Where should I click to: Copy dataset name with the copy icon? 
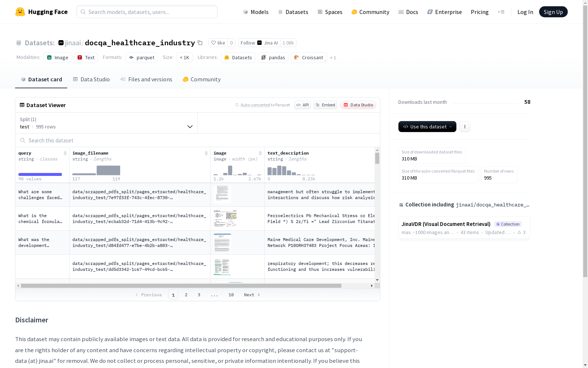[200, 43]
